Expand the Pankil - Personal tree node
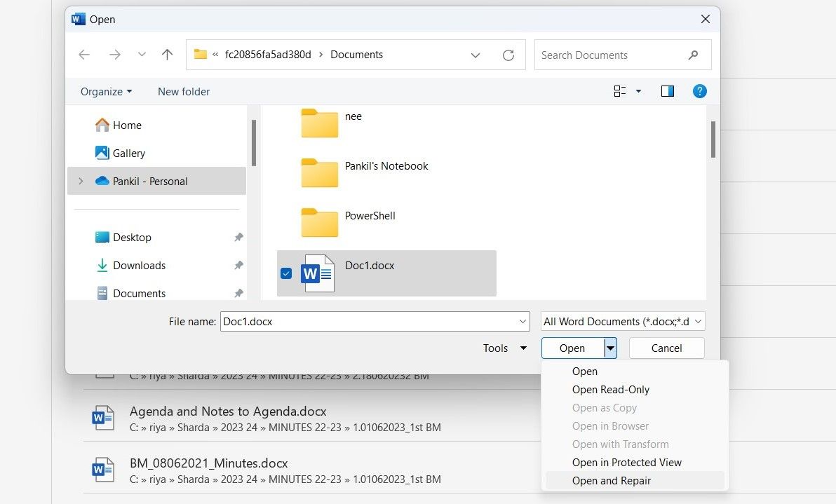Screen dimensions: 836x504 pos(81,181)
